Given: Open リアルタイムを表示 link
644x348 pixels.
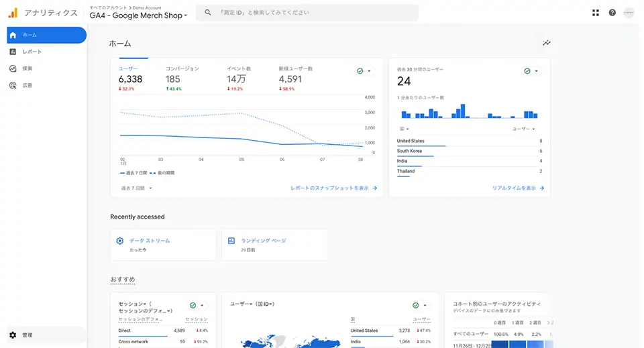Looking at the screenshot, I should pyautogui.click(x=519, y=188).
